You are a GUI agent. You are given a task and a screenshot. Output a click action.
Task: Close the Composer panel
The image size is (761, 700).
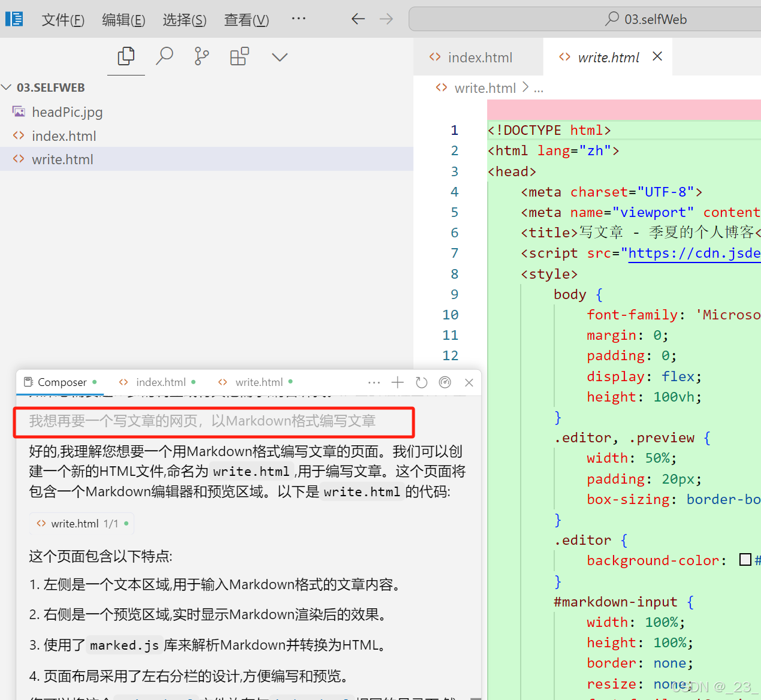[469, 382]
